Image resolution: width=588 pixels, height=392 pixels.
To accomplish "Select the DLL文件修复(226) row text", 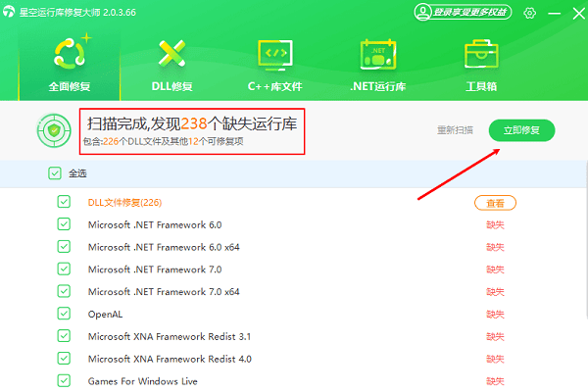I will point(124,203).
